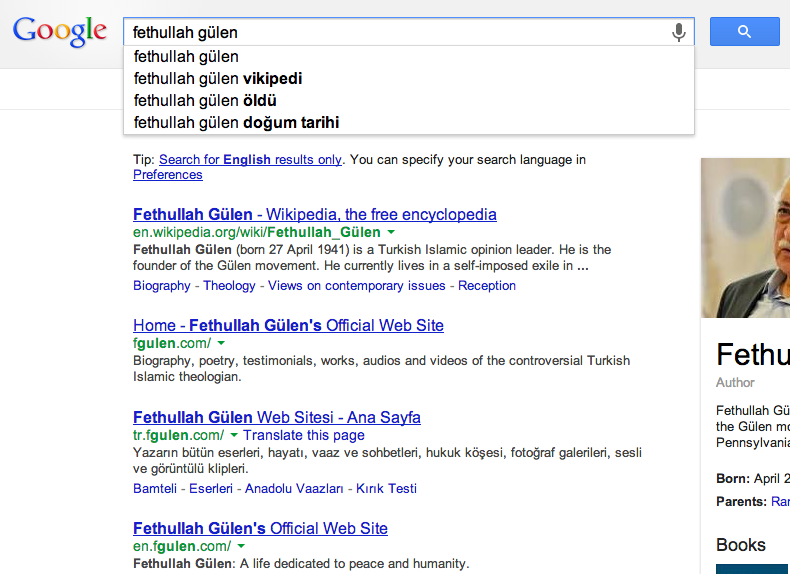Open Home - Fethullah Gülen's Official Web Site
790x574 pixels.
(288, 326)
